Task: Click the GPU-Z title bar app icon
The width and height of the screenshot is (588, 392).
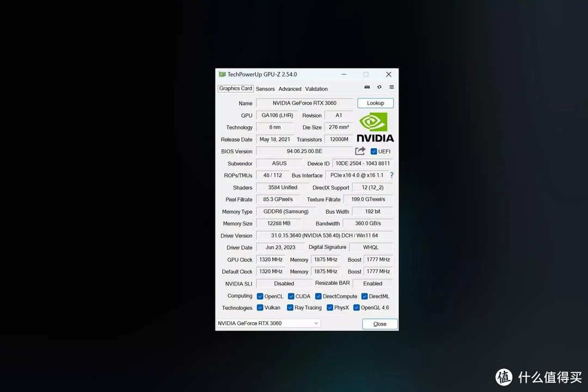Action: 222,74
